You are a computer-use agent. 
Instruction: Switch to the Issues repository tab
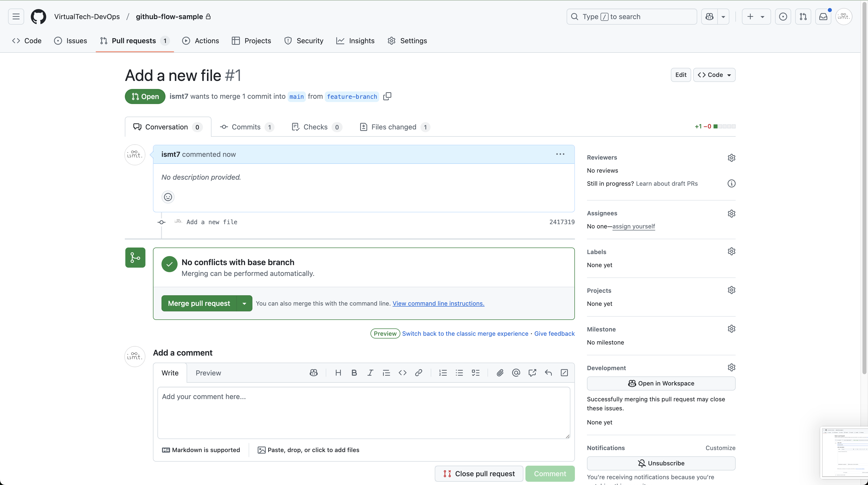pos(70,41)
